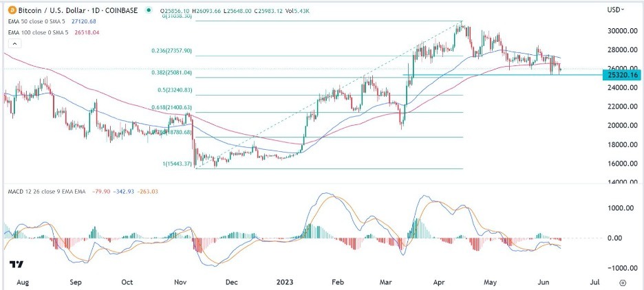Click the Jul label on time axis

[594, 282]
